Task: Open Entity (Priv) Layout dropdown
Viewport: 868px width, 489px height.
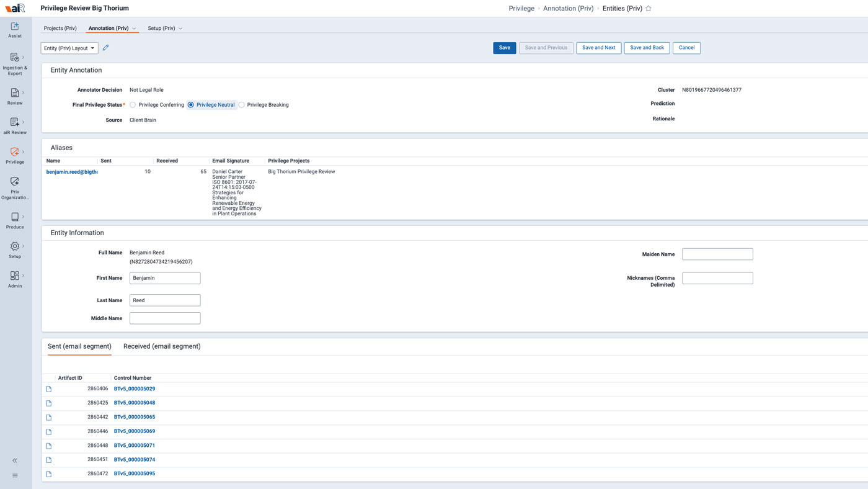Action: click(x=69, y=48)
